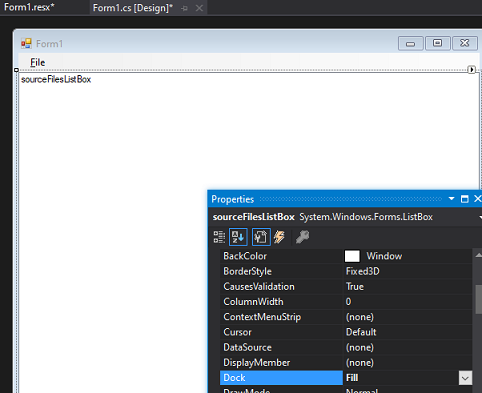The height and width of the screenshot is (393, 482).
Task: Select the DataSource property name
Action: pos(247,347)
